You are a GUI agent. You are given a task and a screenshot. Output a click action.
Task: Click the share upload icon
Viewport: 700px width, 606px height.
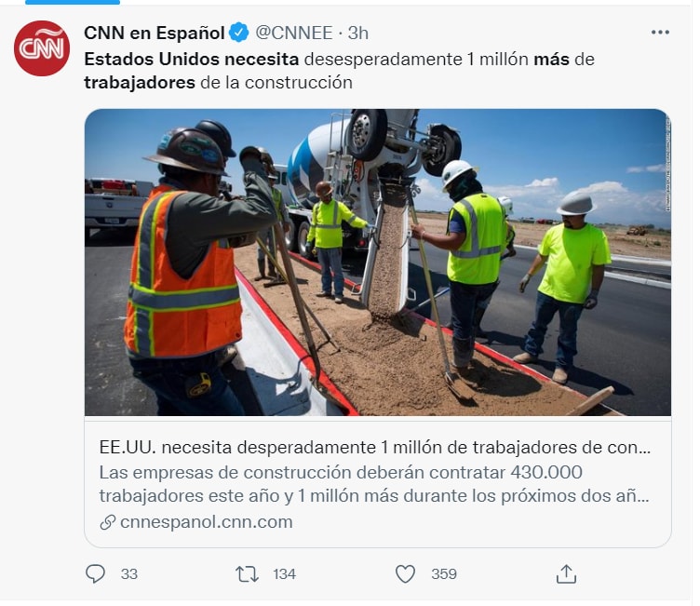[x=566, y=573]
